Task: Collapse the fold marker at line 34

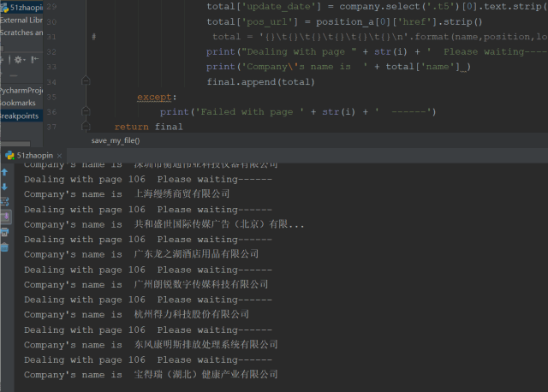Action: pyautogui.click(x=86, y=80)
